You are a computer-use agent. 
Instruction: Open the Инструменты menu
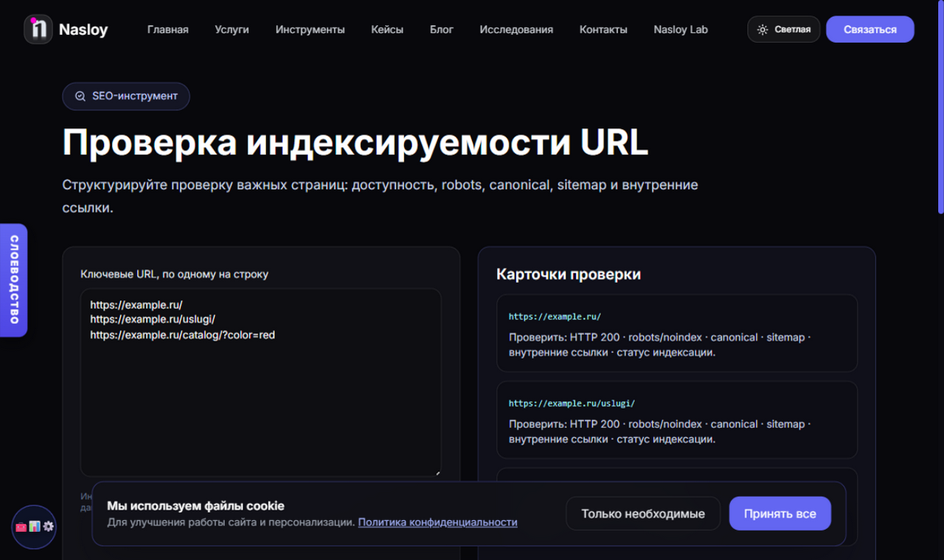pyautogui.click(x=310, y=29)
